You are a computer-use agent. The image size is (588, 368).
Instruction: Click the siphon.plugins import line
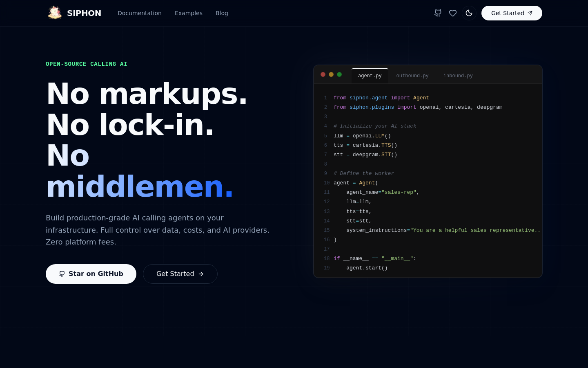pyautogui.click(x=418, y=107)
